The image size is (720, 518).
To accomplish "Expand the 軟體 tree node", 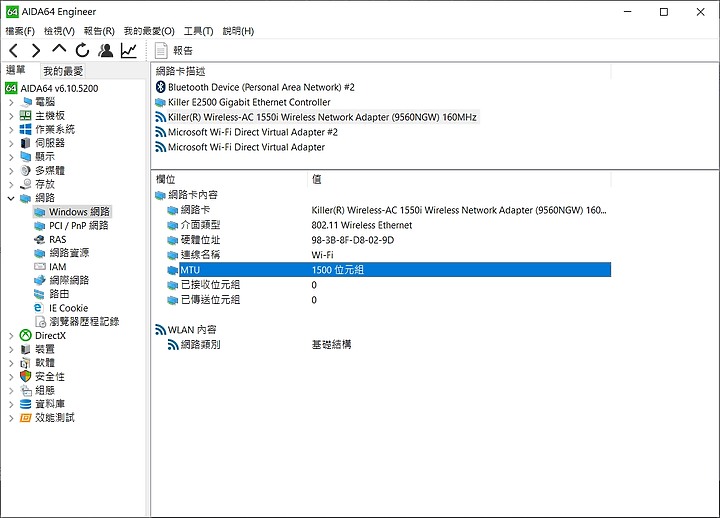I will coord(11,363).
